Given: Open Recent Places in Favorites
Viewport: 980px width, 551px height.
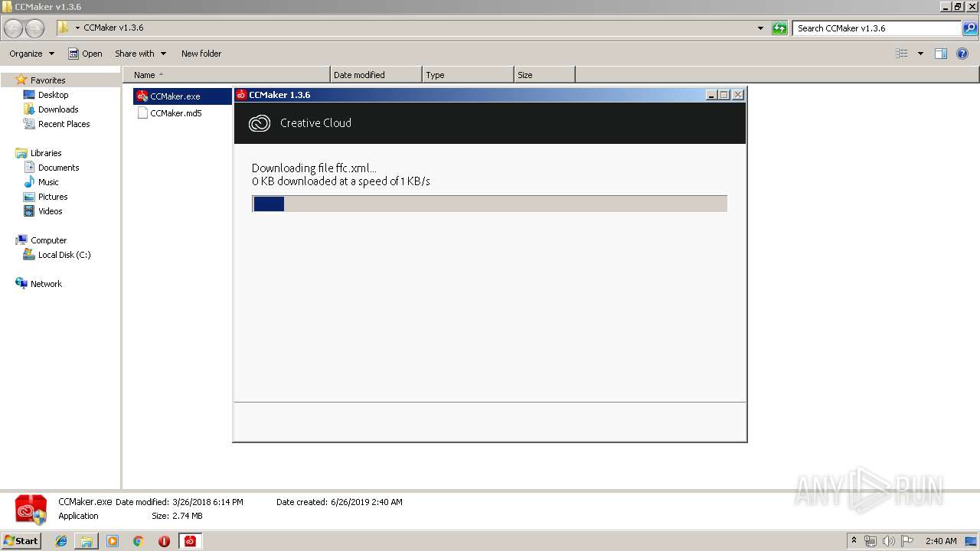Looking at the screenshot, I should click(57, 124).
